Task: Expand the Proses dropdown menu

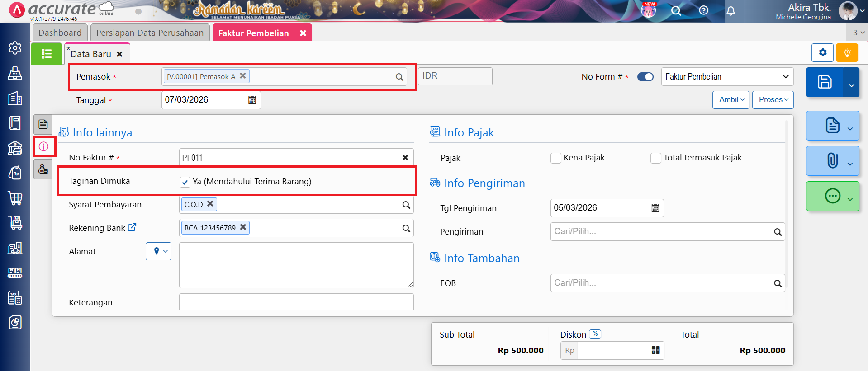Action: pos(773,100)
